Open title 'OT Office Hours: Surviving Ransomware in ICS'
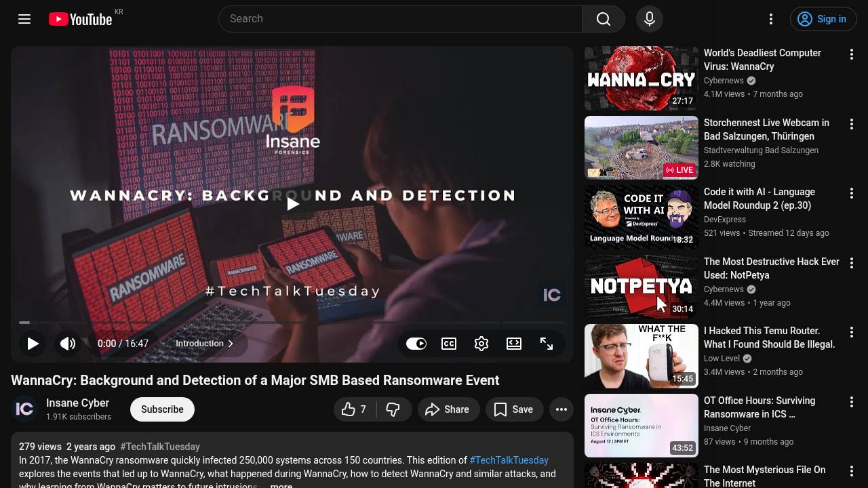Screen dimensions: 868x488 tap(759, 407)
